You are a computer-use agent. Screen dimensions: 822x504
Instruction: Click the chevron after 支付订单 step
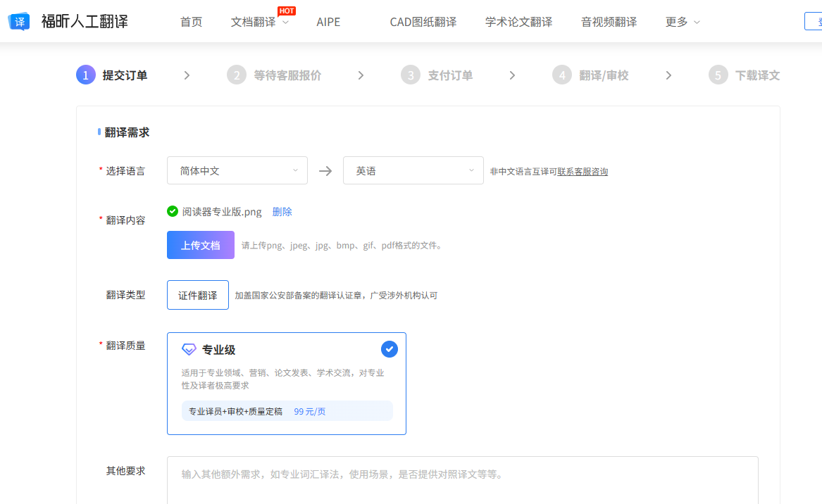(x=512, y=75)
